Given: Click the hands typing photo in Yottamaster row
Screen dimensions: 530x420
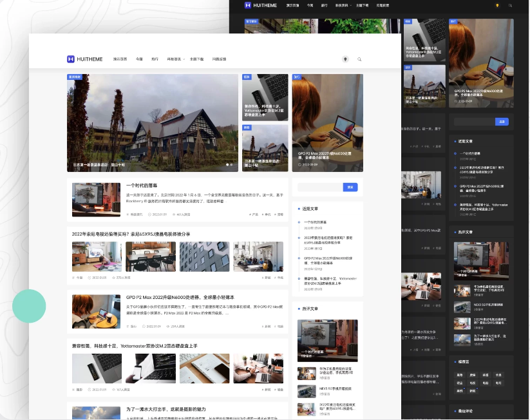Looking at the screenshot, I should pyautogui.click(x=258, y=368).
